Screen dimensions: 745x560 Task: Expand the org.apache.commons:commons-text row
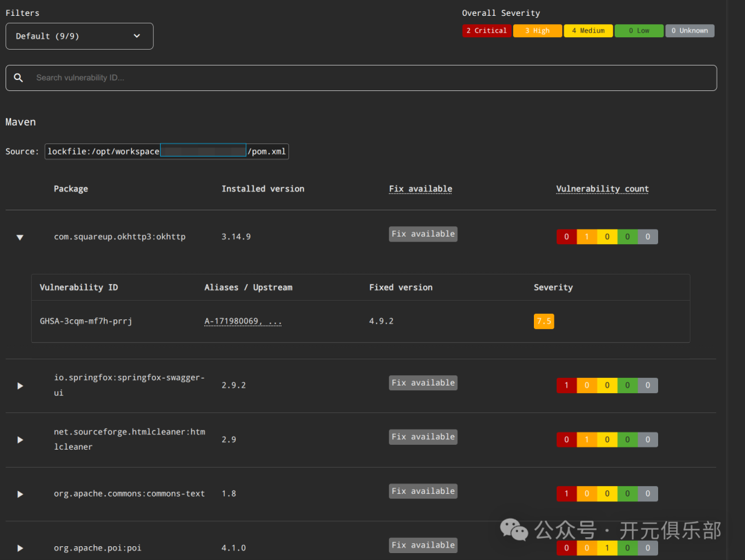20,494
